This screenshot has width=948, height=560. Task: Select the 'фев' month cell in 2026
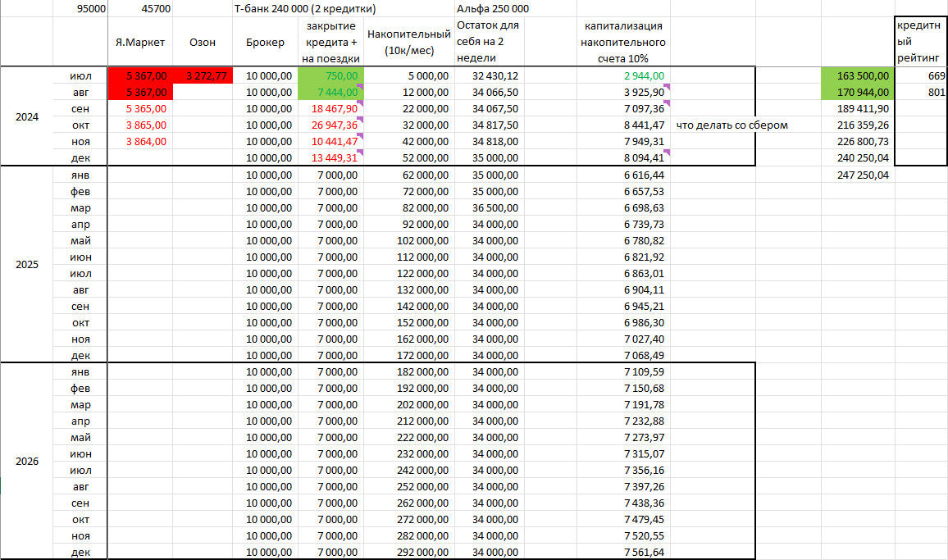(x=80, y=389)
